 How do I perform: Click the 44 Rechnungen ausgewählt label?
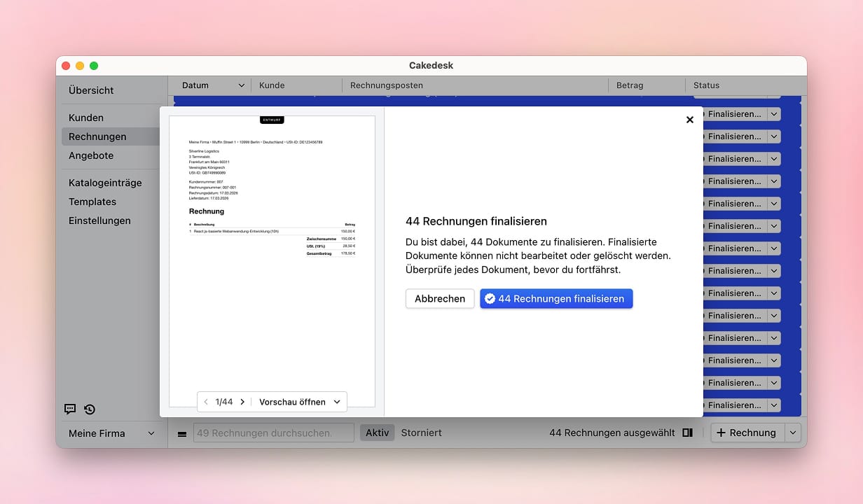612,433
